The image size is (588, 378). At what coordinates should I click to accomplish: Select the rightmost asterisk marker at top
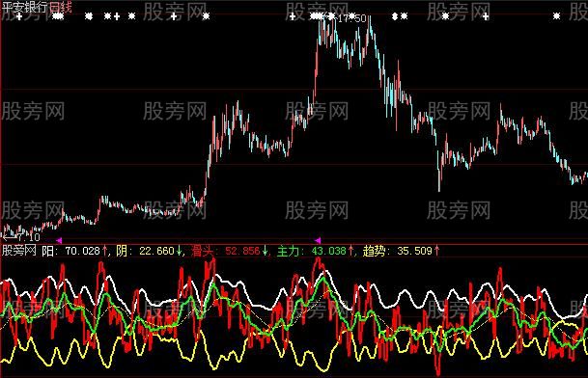[556, 16]
